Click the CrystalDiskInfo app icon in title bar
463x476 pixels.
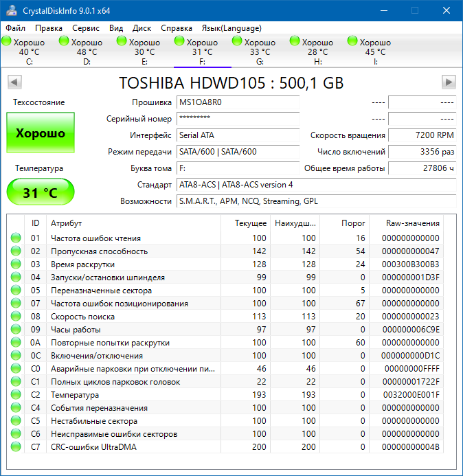tap(12, 10)
